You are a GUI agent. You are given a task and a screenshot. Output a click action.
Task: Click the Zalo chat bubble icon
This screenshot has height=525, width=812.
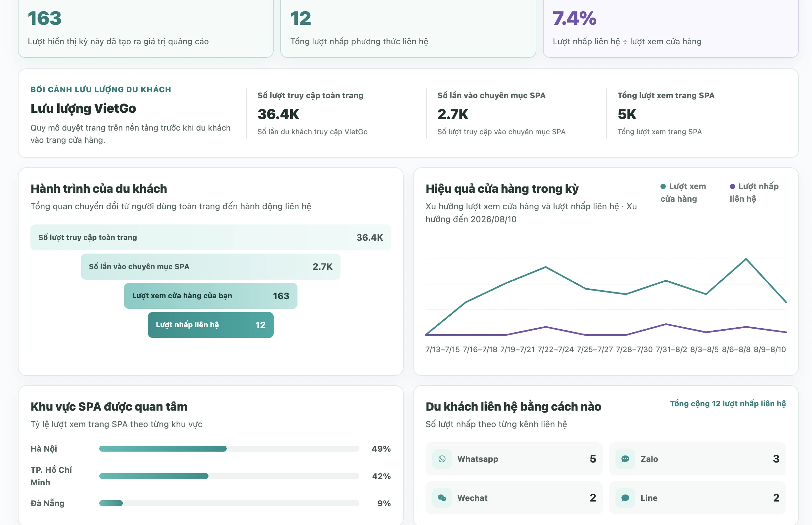click(625, 459)
